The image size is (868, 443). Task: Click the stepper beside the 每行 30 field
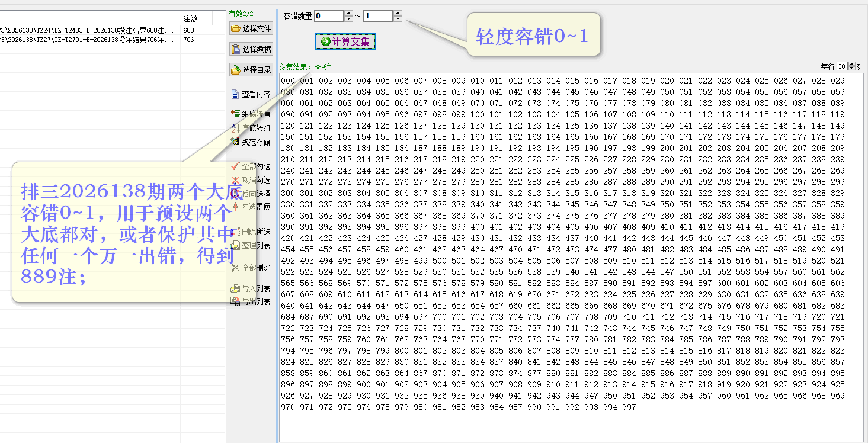click(x=852, y=66)
